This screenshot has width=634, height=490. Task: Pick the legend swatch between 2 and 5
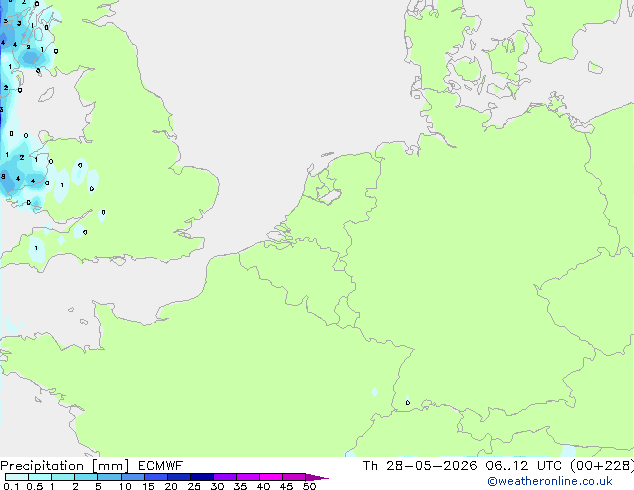[86, 477]
